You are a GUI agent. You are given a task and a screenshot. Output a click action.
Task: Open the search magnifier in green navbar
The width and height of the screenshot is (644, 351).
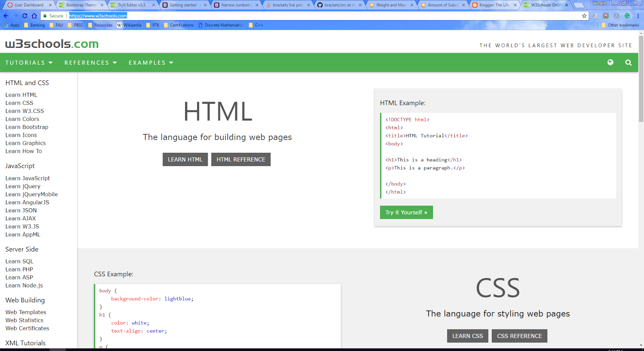(x=628, y=62)
